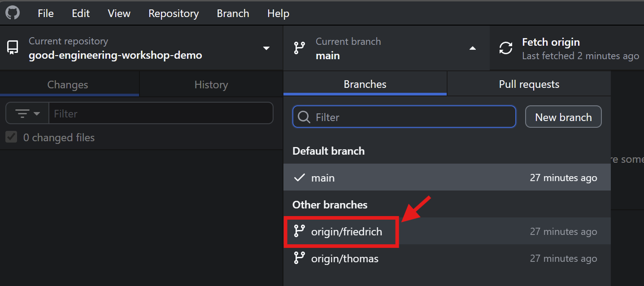This screenshot has height=286, width=644.
Task: Click the branch Filter search field
Action: pos(413,117)
